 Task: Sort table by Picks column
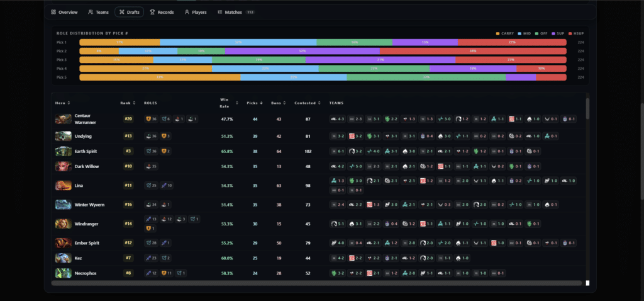[x=255, y=103]
